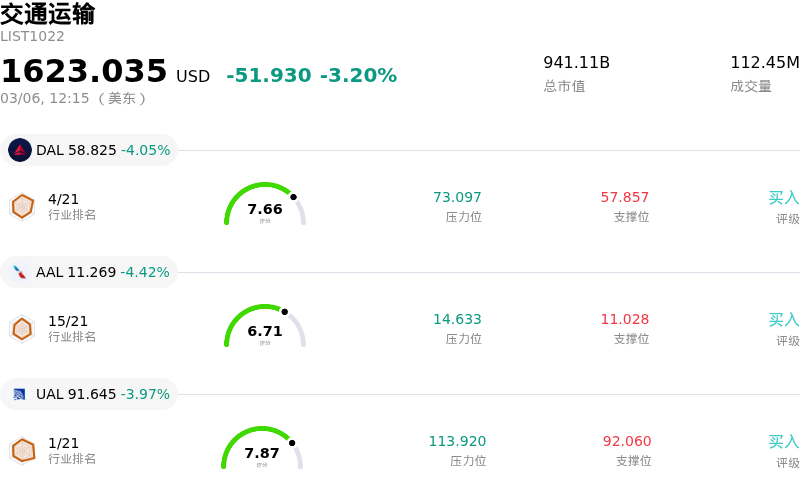Click the DAL 7.66 score gauge
Image resolution: width=800 pixels, height=488 pixels.
(264, 206)
